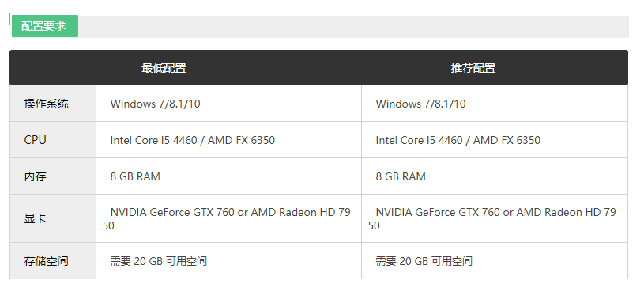The width and height of the screenshot is (644, 288).
Task: Select the 最低配置 column header
Action: click(x=164, y=68)
